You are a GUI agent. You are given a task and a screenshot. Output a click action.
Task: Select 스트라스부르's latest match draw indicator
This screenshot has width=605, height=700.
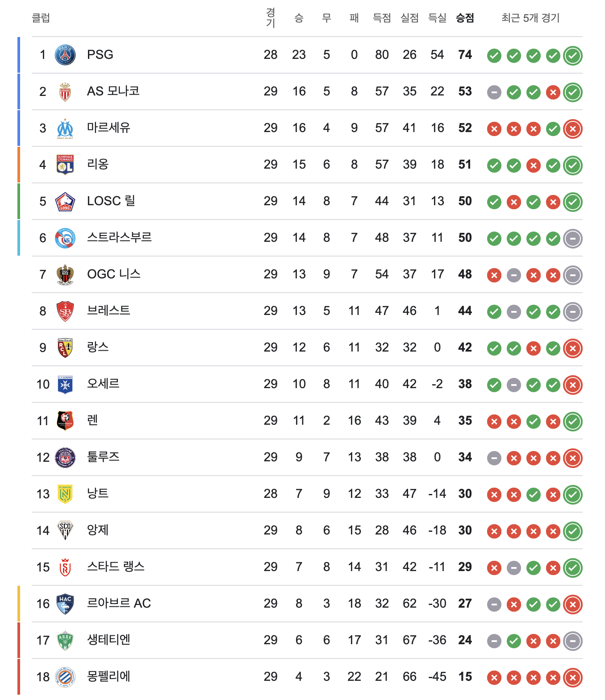coord(573,239)
